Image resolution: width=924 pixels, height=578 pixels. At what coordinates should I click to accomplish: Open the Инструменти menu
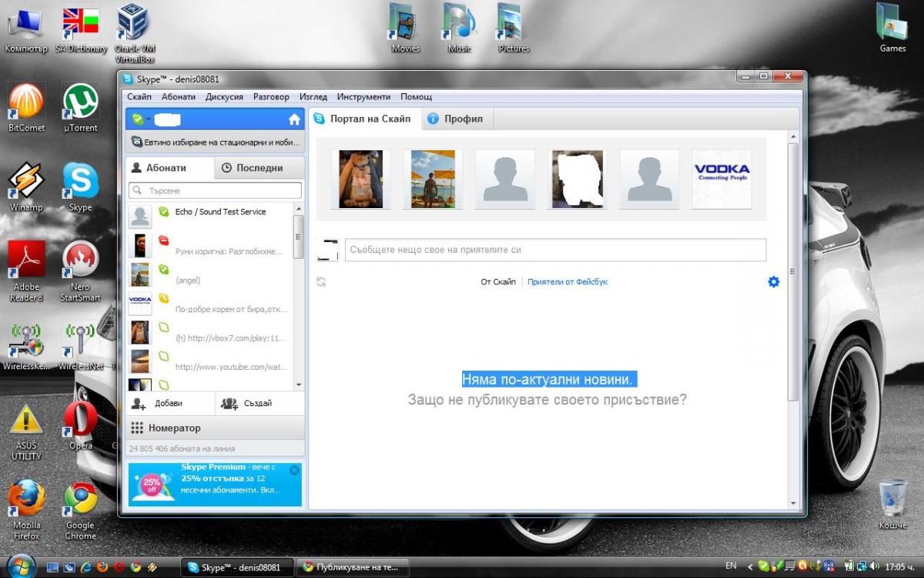point(363,97)
